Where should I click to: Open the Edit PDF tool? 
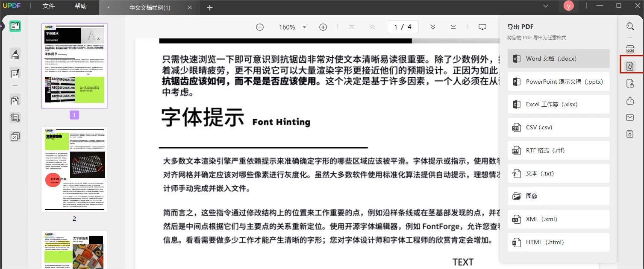click(15, 73)
